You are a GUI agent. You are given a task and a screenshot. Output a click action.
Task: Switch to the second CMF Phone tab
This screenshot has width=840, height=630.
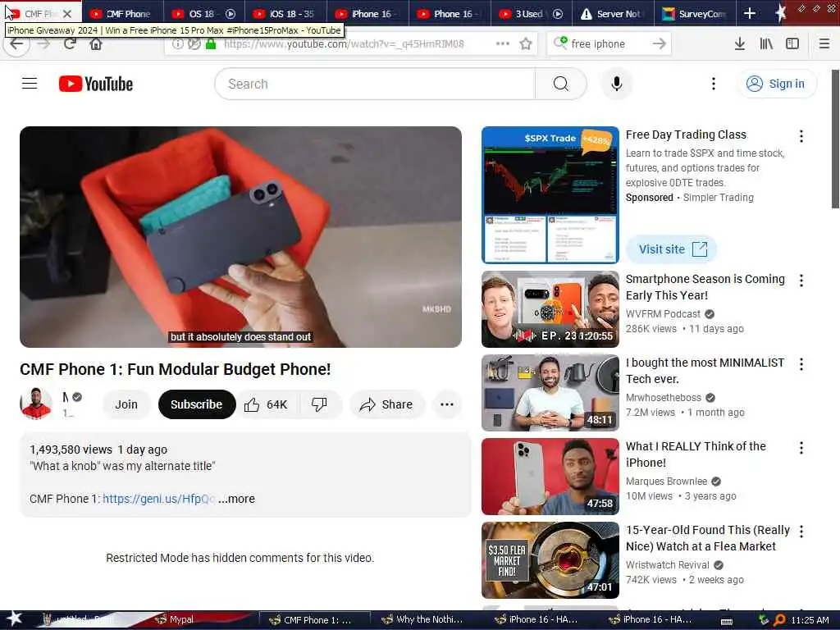pos(121,14)
